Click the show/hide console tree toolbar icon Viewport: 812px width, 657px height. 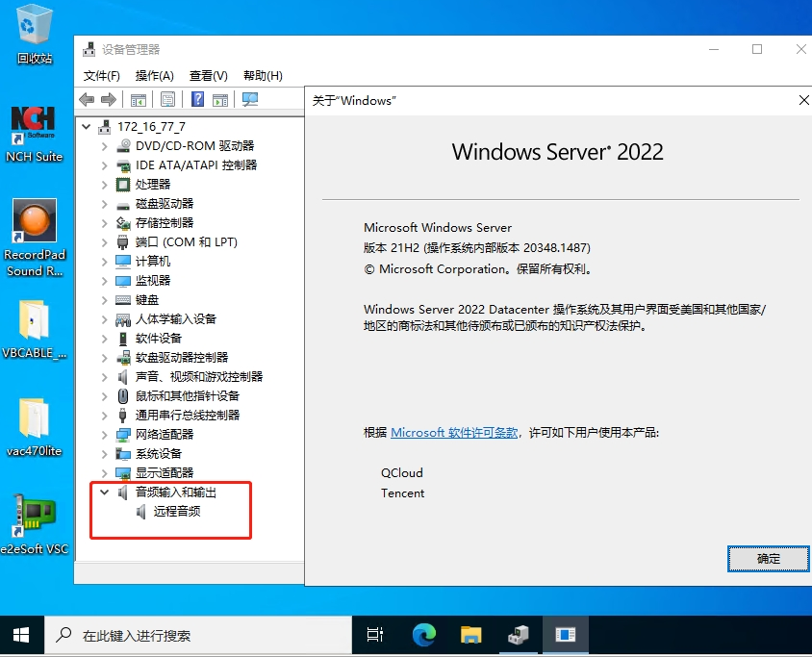pyautogui.click(x=139, y=99)
